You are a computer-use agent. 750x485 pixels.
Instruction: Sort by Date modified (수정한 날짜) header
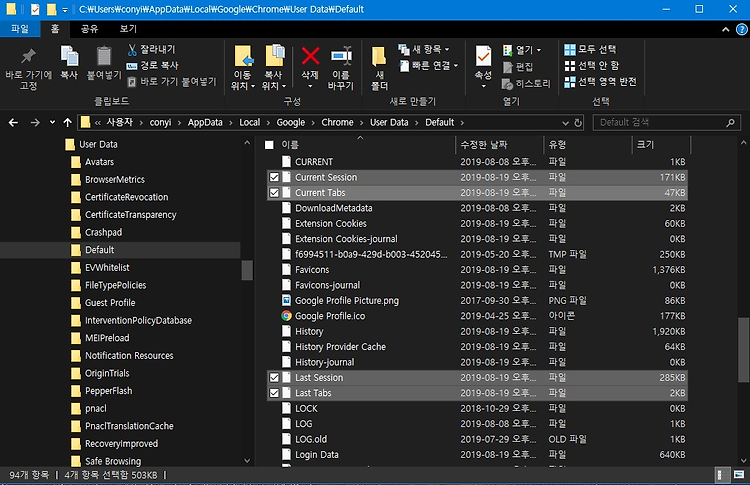(x=499, y=144)
